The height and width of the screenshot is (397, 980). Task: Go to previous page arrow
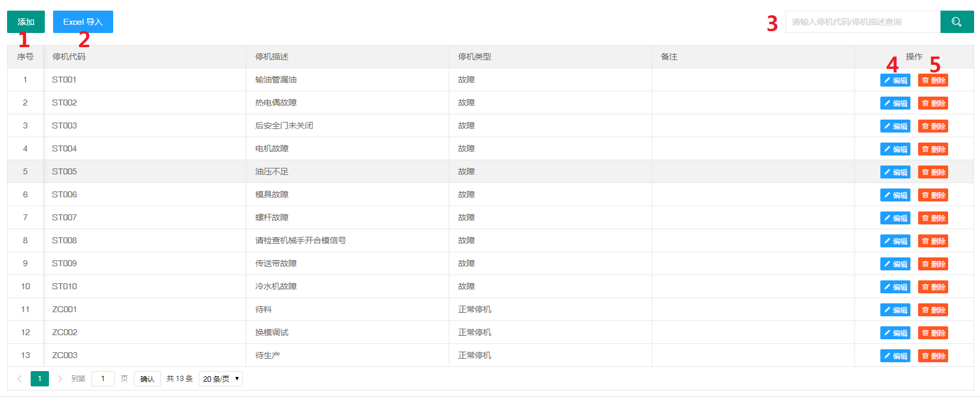coord(19,379)
